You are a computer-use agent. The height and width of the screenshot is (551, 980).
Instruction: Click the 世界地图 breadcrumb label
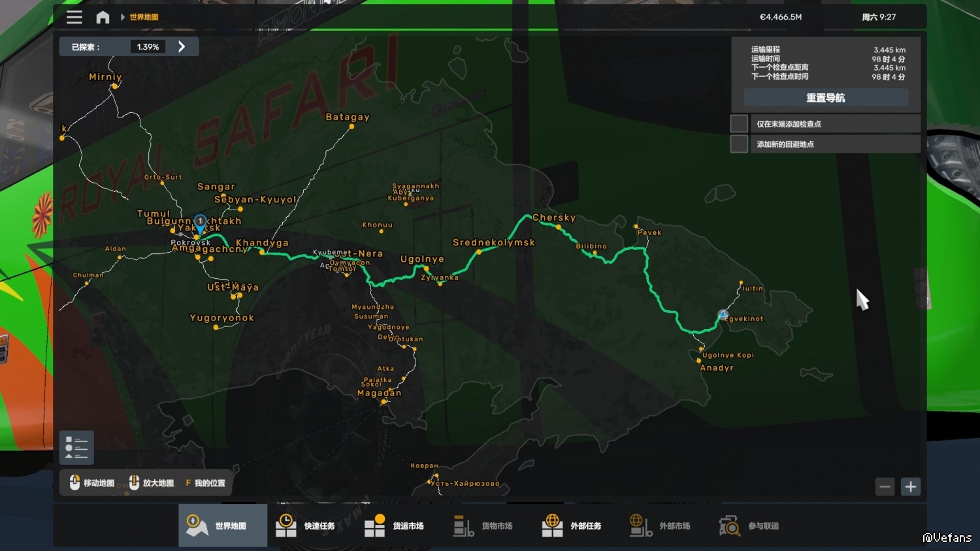click(144, 17)
